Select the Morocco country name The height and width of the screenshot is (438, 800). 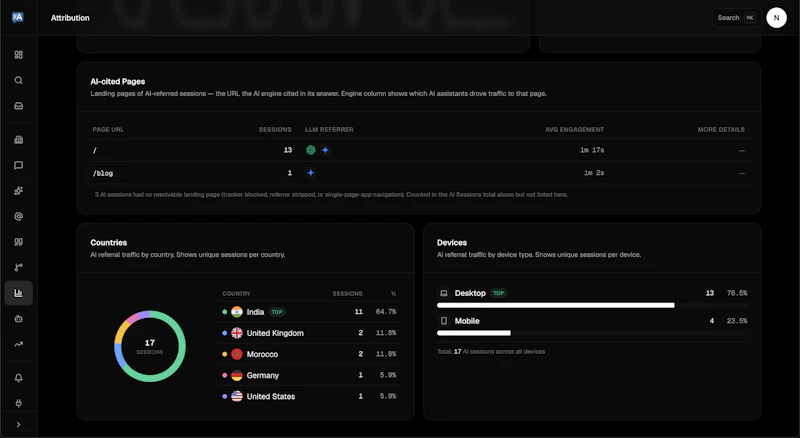pyautogui.click(x=262, y=354)
